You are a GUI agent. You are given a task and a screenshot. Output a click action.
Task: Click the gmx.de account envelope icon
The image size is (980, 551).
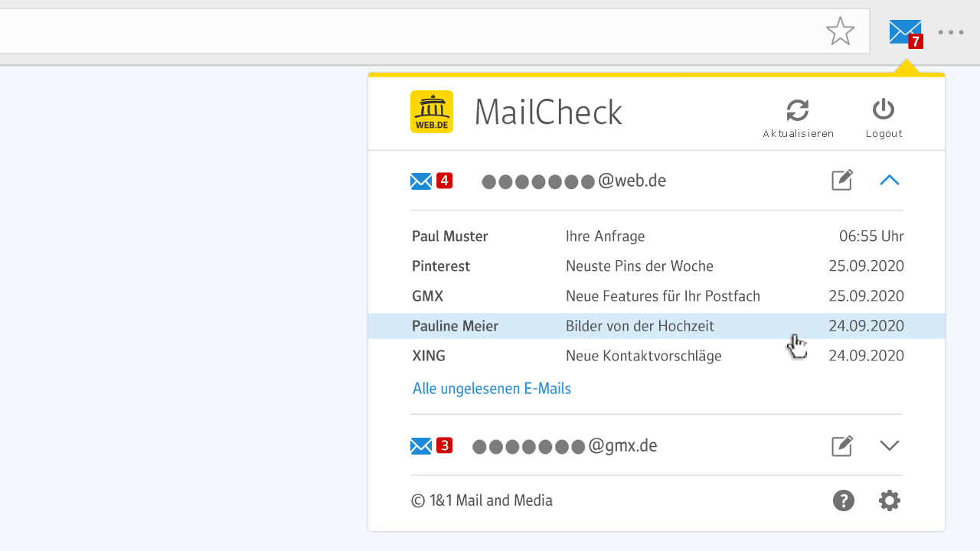[421, 446]
